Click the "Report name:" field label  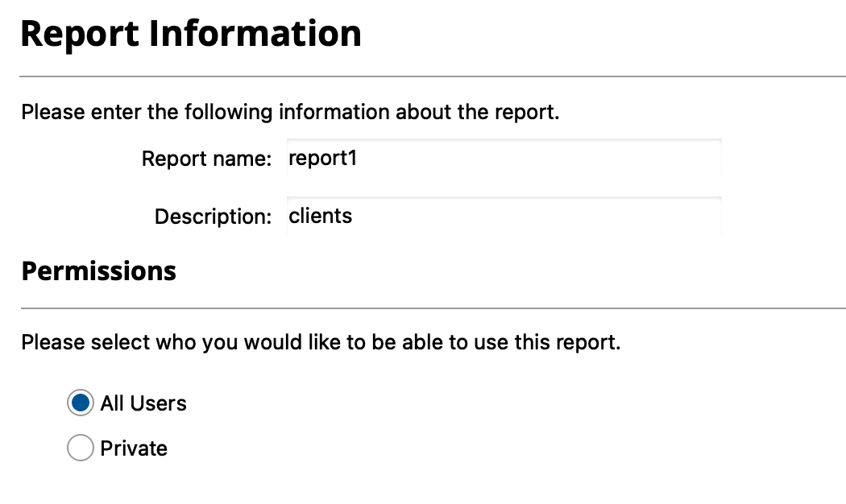point(206,159)
